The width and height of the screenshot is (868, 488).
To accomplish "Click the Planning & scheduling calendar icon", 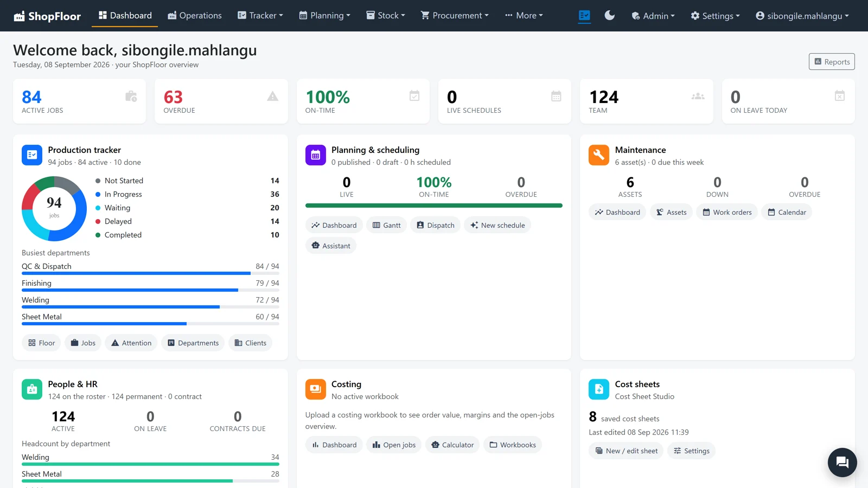I will coord(316,155).
